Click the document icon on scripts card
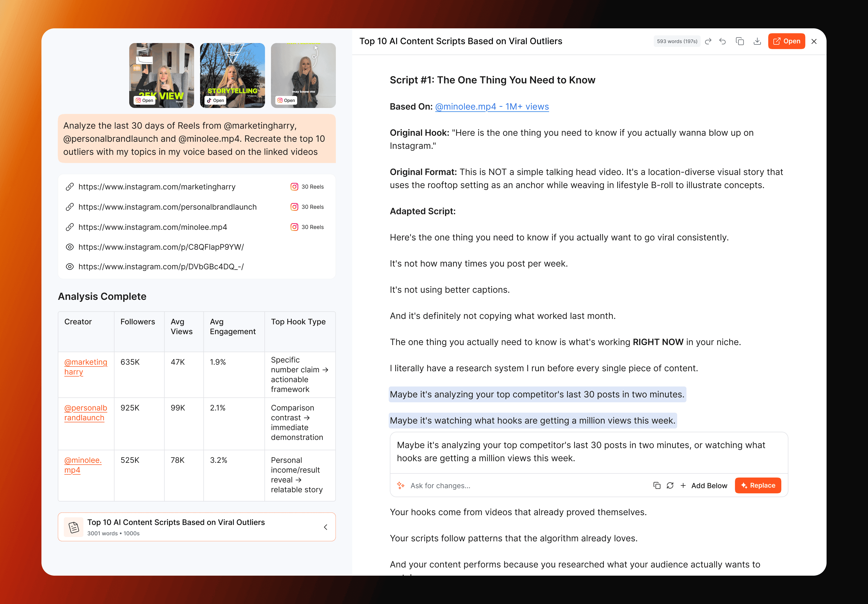Image resolution: width=868 pixels, height=604 pixels. 74,527
